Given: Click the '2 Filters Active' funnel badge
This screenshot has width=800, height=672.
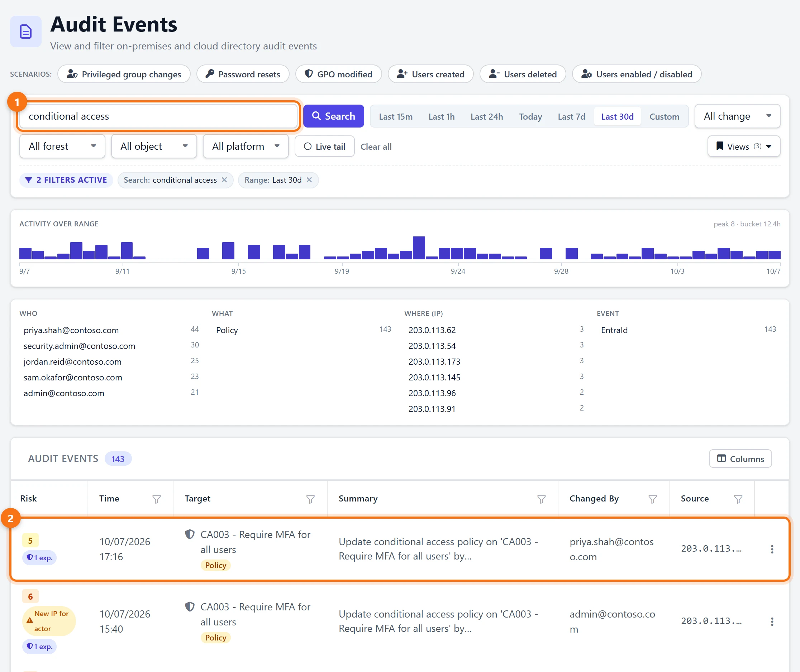Looking at the screenshot, I should (x=66, y=180).
